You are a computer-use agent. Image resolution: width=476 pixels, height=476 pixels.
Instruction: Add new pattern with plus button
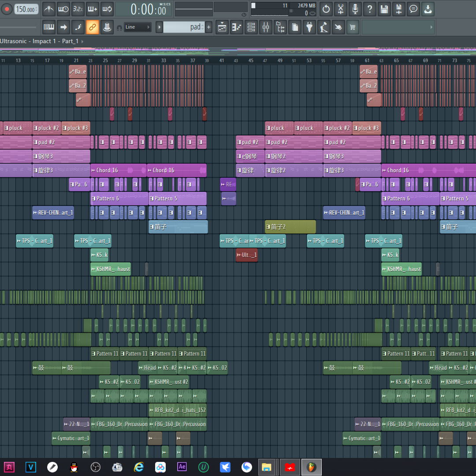(208, 27)
